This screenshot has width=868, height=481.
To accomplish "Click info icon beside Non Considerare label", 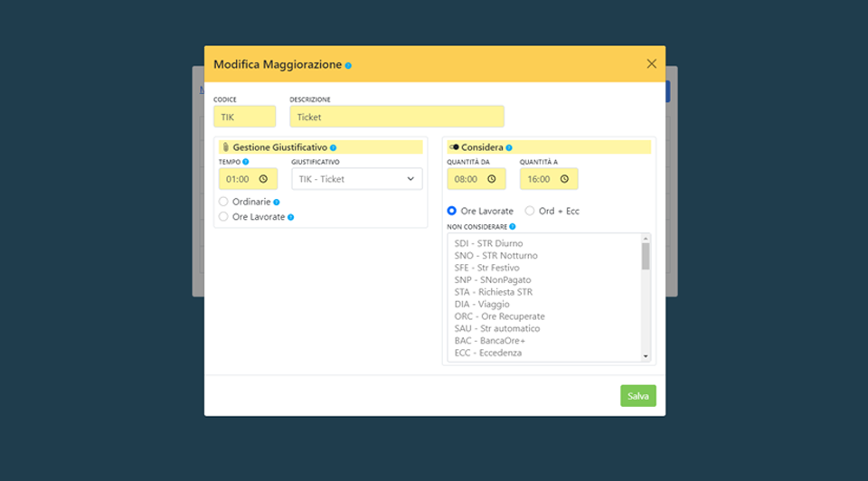I will [513, 227].
